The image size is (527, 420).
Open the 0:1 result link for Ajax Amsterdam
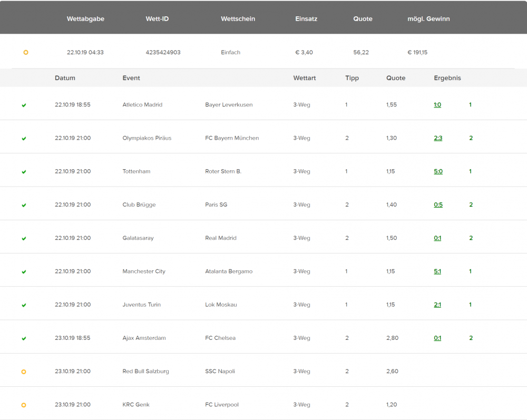[x=437, y=338]
